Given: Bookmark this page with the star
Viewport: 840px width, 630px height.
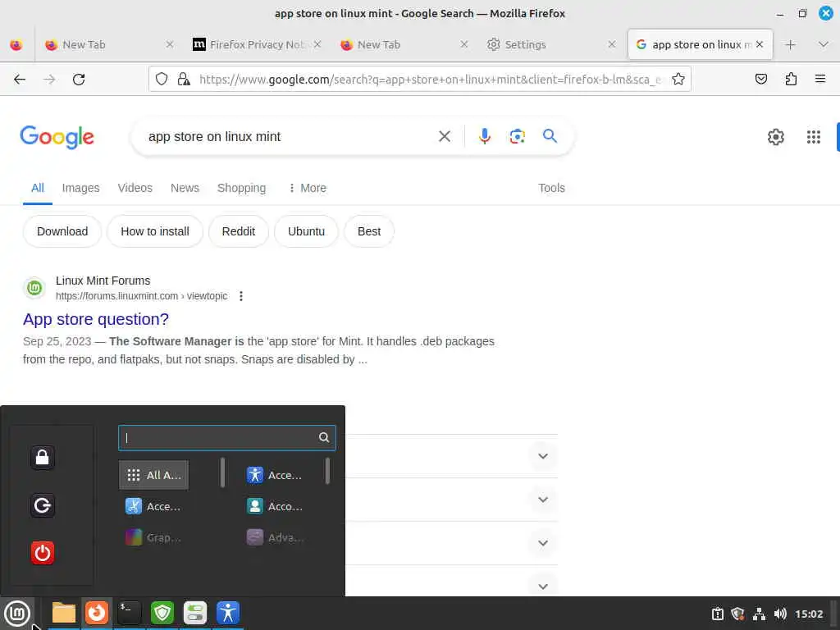Looking at the screenshot, I should tap(678, 80).
